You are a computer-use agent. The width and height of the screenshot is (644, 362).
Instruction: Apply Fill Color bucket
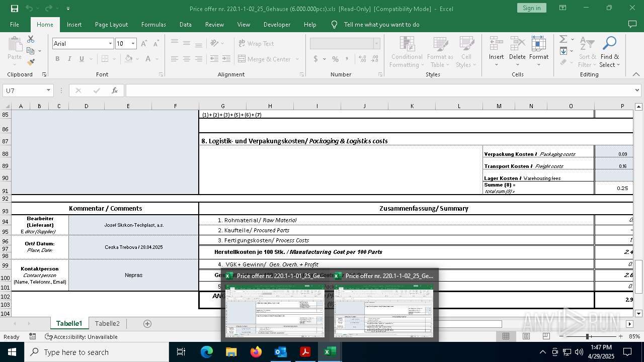coord(129,59)
